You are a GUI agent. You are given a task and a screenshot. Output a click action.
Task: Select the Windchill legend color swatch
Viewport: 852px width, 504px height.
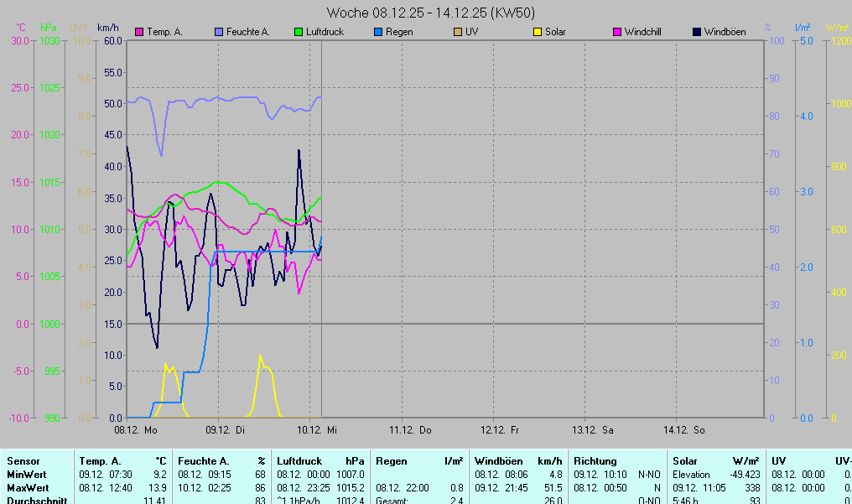click(x=617, y=32)
